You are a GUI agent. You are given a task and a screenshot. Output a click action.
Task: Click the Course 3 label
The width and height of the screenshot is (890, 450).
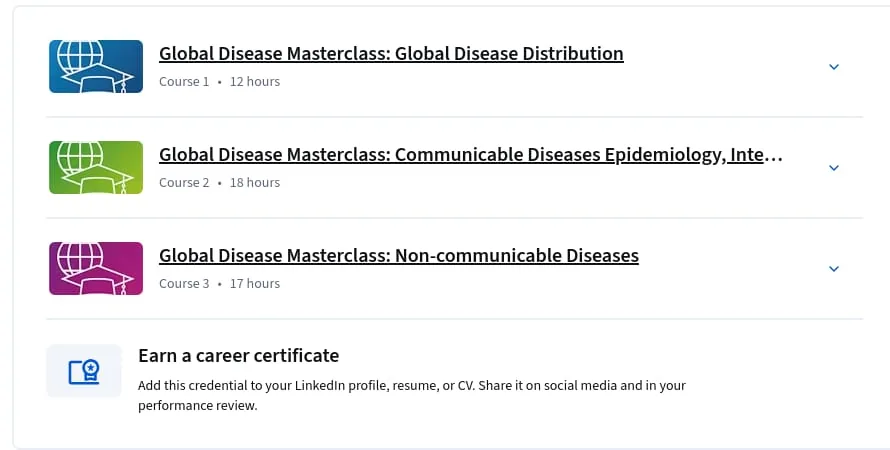click(184, 284)
